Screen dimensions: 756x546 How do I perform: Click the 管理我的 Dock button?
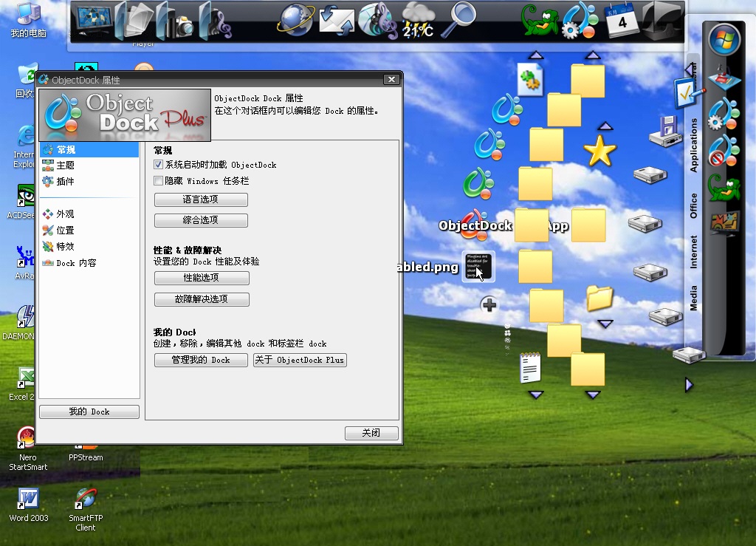(201, 361)
